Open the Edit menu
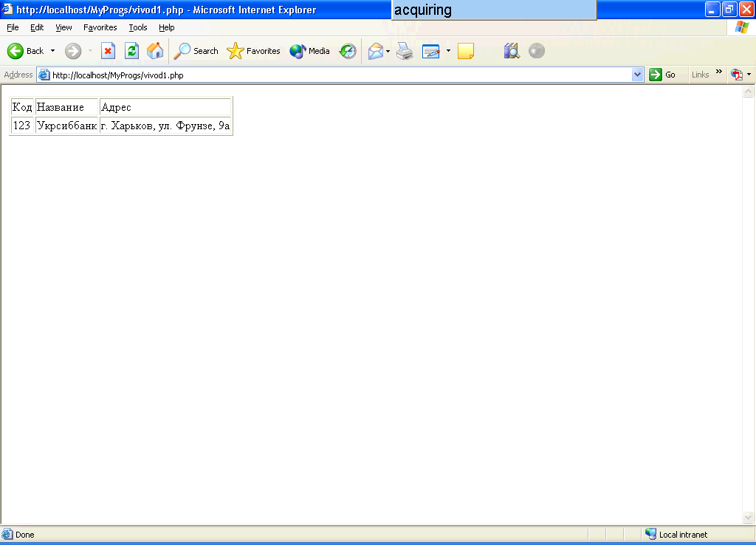This screenshot has width=756, height=545. tap(37, 27)
